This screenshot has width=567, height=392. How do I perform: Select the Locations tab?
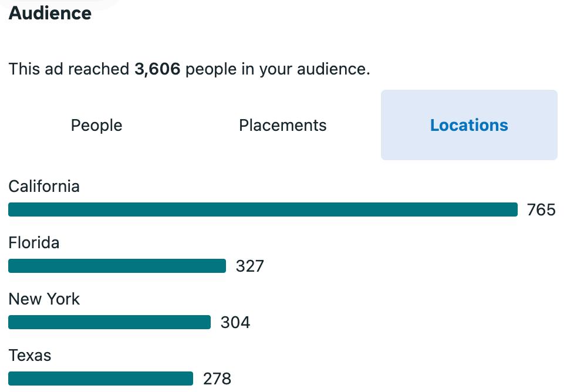[x=469, y=125]
